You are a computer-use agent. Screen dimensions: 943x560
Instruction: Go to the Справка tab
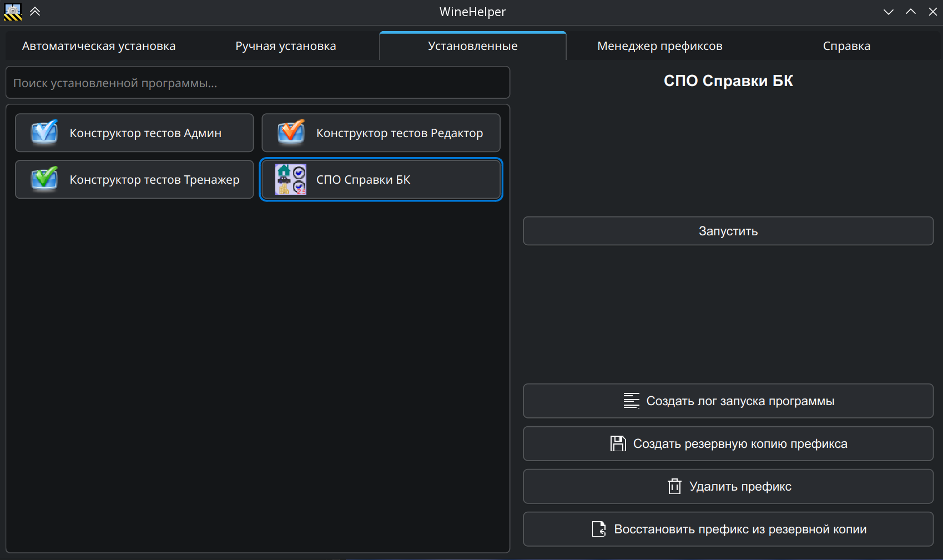pyautogui.click(x=846, y=46)
